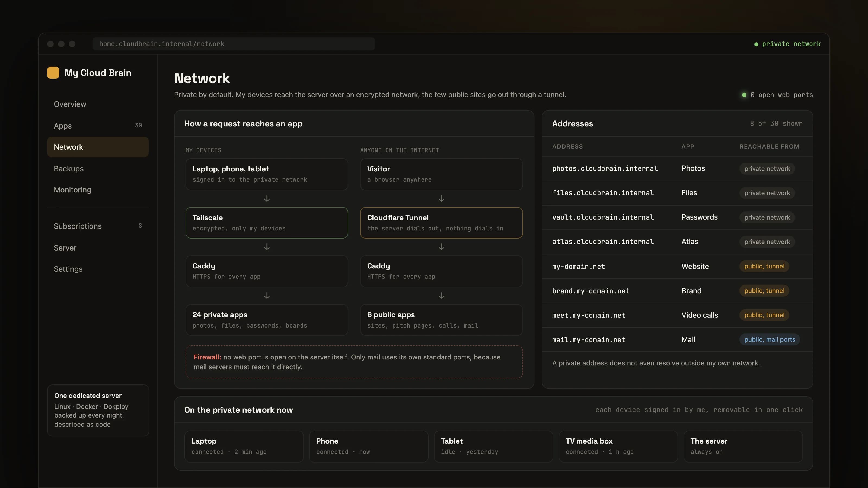Click the Caddy card under Cloudflare Tunnel
This screenshot has height=488, width=868.
tap(441, 271)
